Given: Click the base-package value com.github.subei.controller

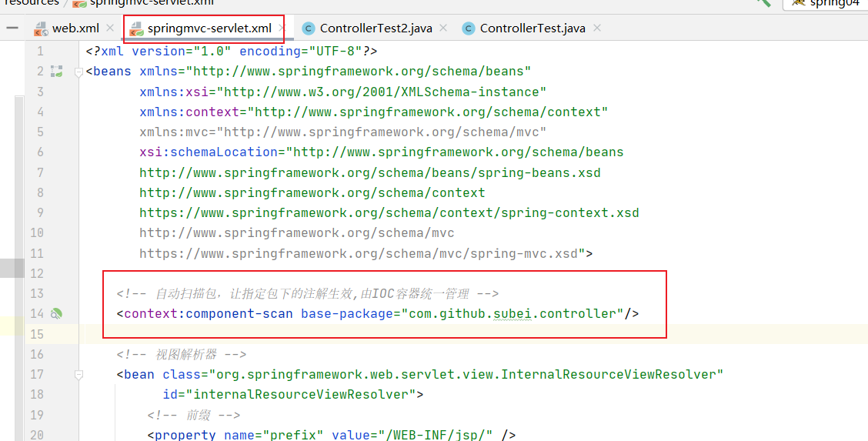Looking at the screenshot, I should coord(512,314).
